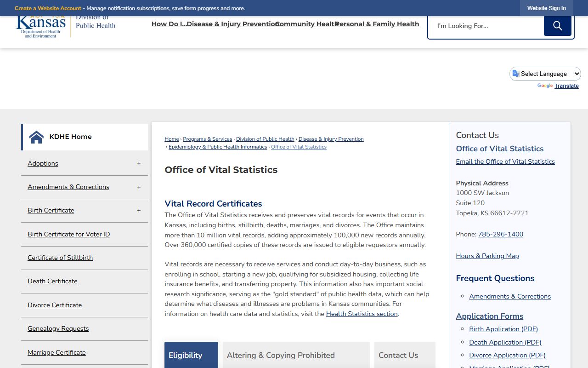Image resolution: width=588 pixels, height=368 pixels.
Task: Click Disease & Injury Prevention breadcrumb
Action: [331, 139]
